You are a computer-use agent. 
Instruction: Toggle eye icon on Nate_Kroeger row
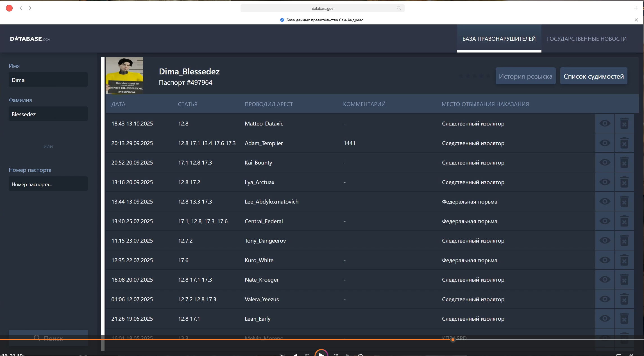pos(605,280)
